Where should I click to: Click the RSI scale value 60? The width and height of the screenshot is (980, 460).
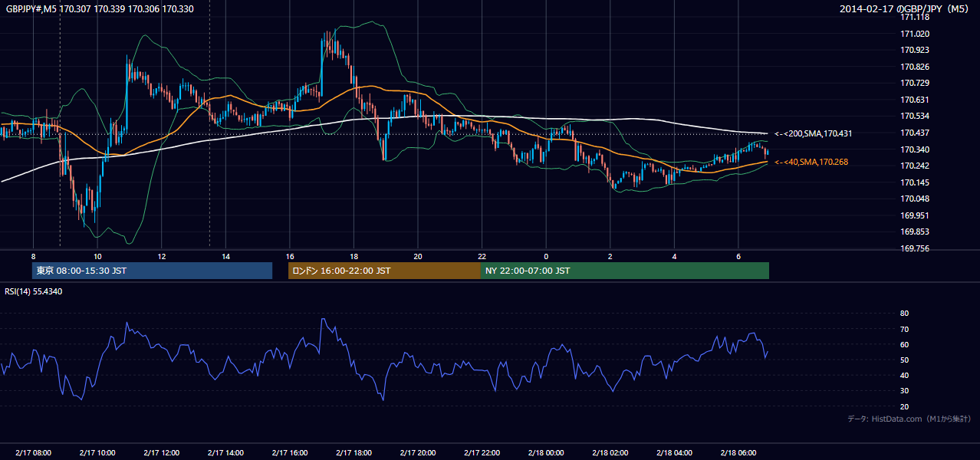pyautogui.click(x=905, y=344)
